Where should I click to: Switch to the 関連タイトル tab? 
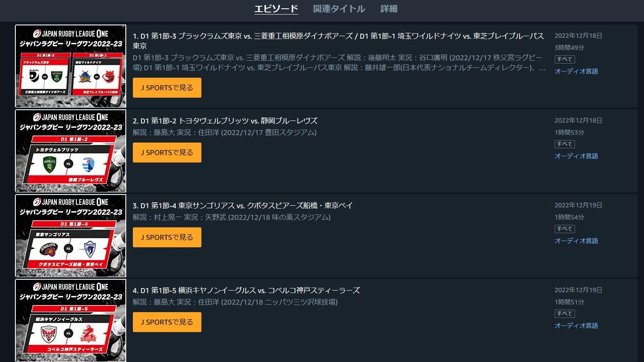pyautogui.click(x=339, y=9)
